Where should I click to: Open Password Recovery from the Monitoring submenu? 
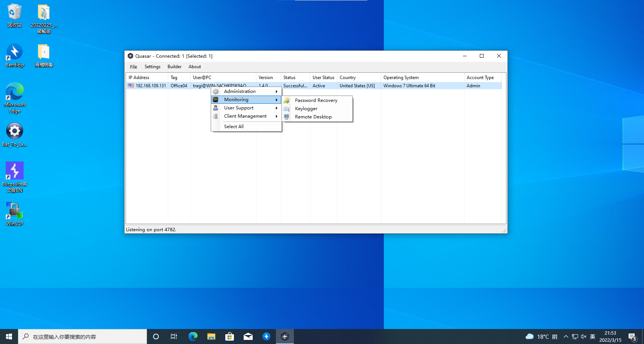[x=316, y=100]
